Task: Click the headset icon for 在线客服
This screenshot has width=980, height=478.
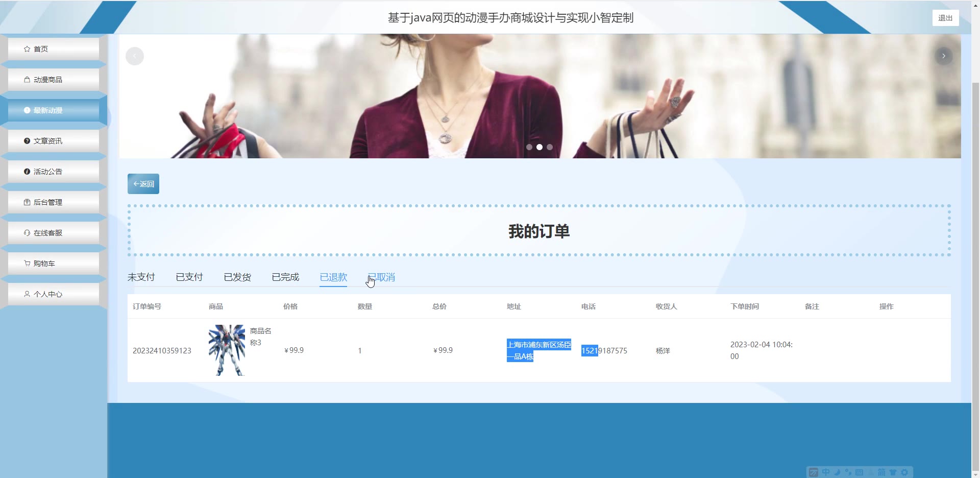Action: (27, 233)
